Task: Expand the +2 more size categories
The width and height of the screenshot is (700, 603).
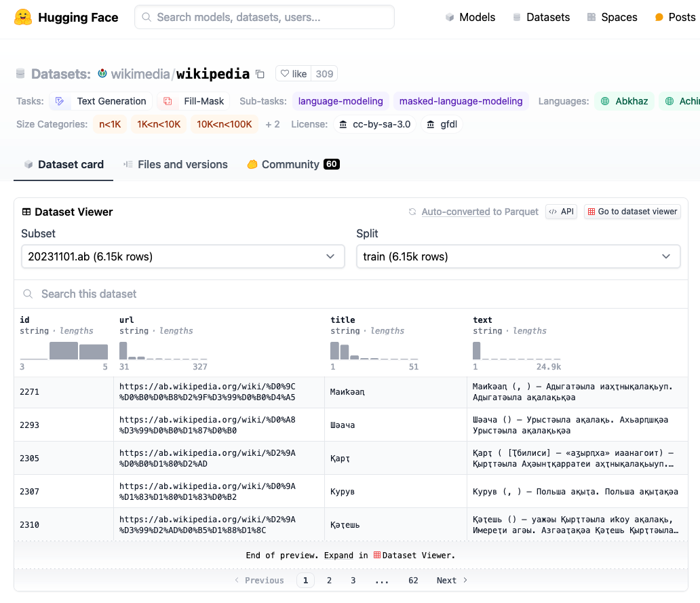Action: (272, 124)
